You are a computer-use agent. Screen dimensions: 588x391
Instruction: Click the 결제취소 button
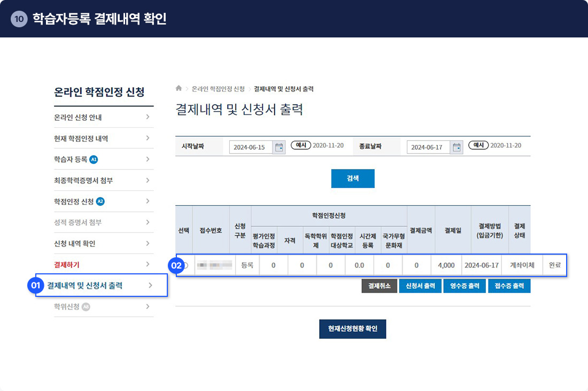(379, 286)
